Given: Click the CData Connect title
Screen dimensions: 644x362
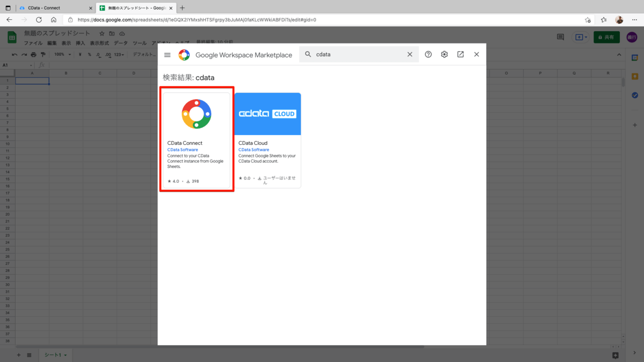Looking at the screenshot, I should pos(185,143).
